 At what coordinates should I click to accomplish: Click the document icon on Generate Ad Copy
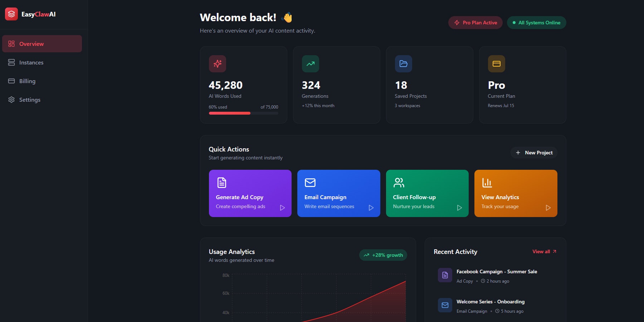222,183
